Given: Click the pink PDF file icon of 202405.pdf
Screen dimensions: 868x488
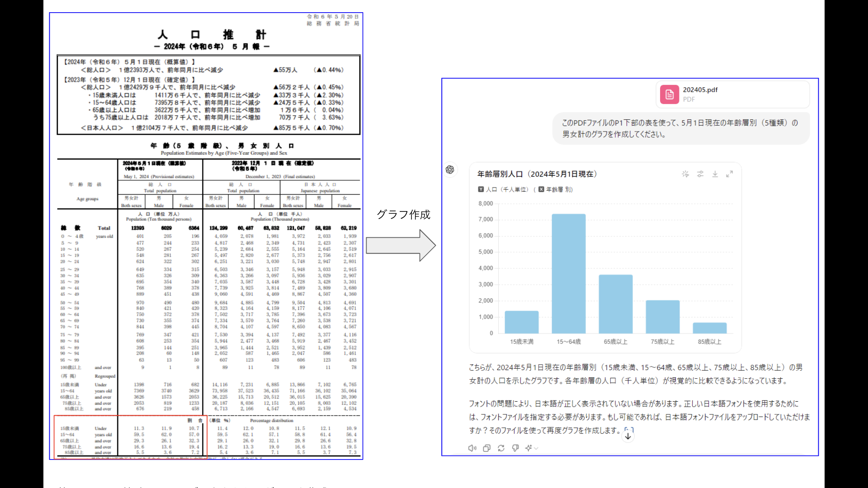Looking at the screenshot, I should (669, 94).
